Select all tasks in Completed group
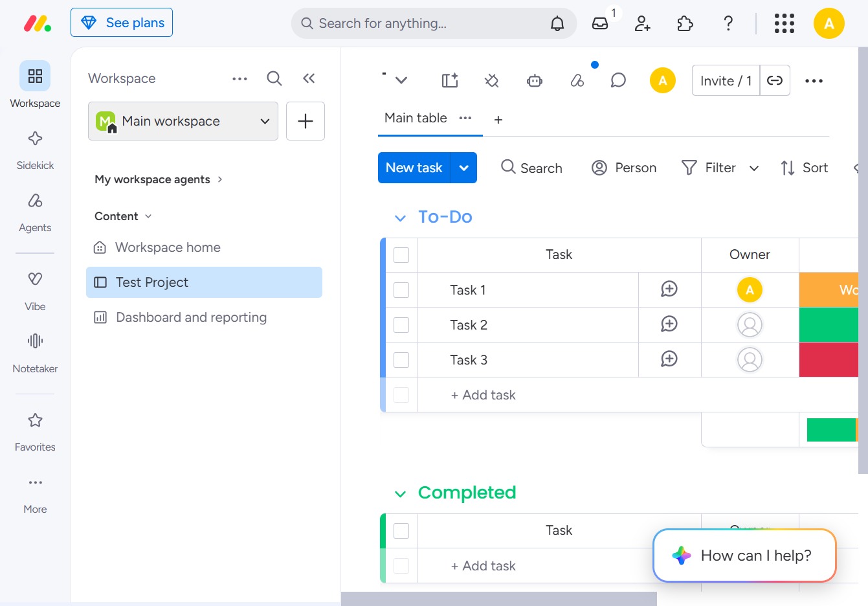Image resolution: width=868 pixels, height=606 pixels. pos(401,531)
